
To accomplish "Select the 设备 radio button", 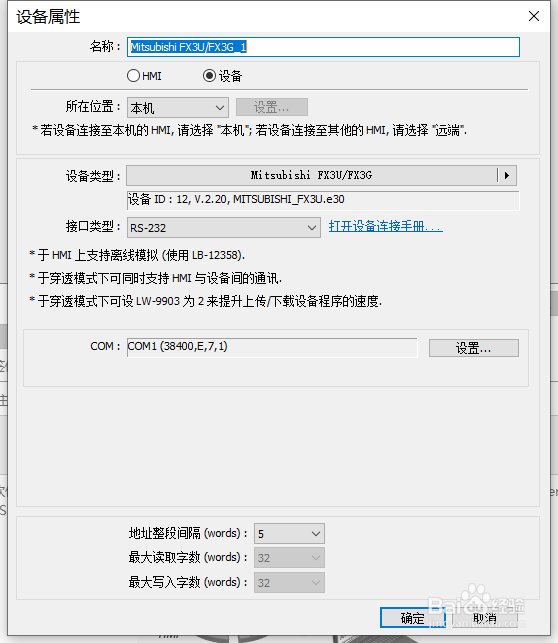I will 223,76.
